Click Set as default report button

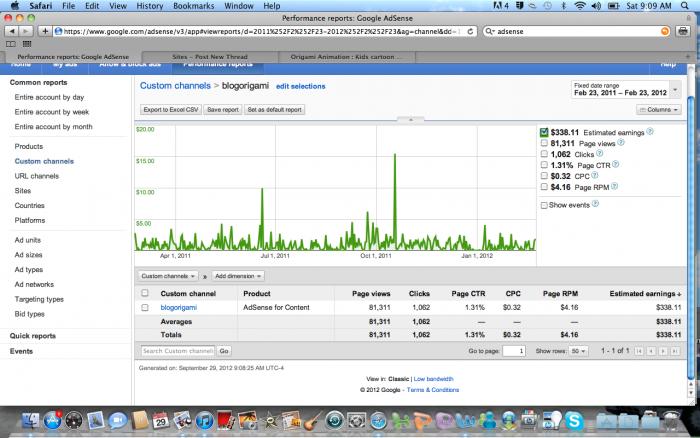275,110
